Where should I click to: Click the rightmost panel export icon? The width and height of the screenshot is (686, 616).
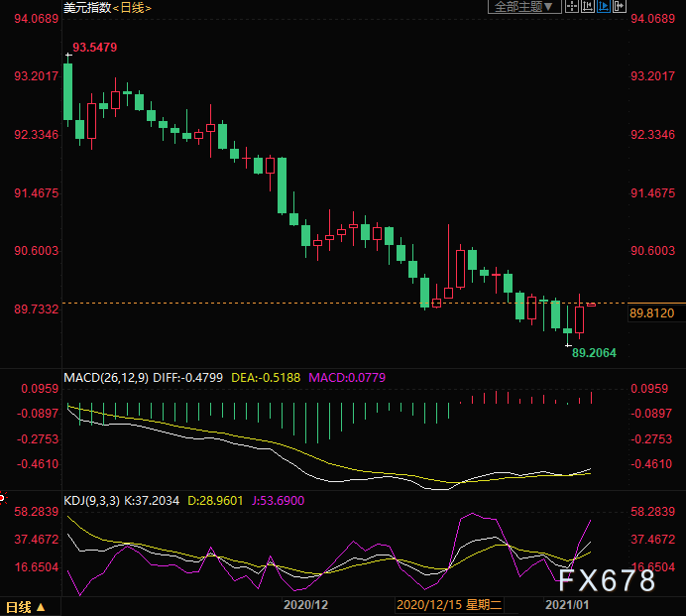pyautogui.click(x=618, y=6)
